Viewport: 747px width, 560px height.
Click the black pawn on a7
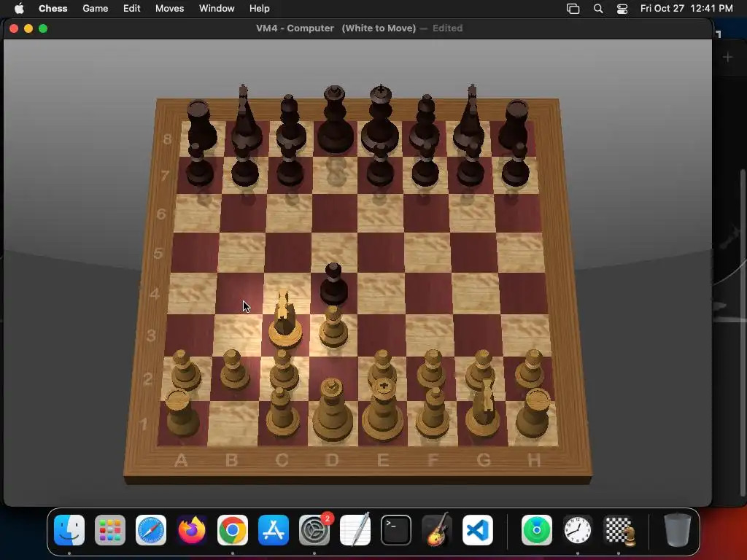(x=199, y=166)
